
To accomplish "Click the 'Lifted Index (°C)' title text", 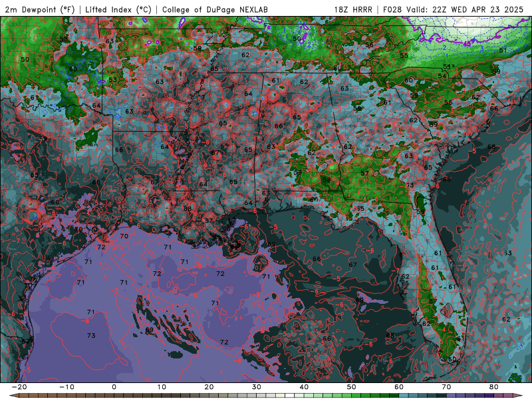I will [x=118, y=9].
